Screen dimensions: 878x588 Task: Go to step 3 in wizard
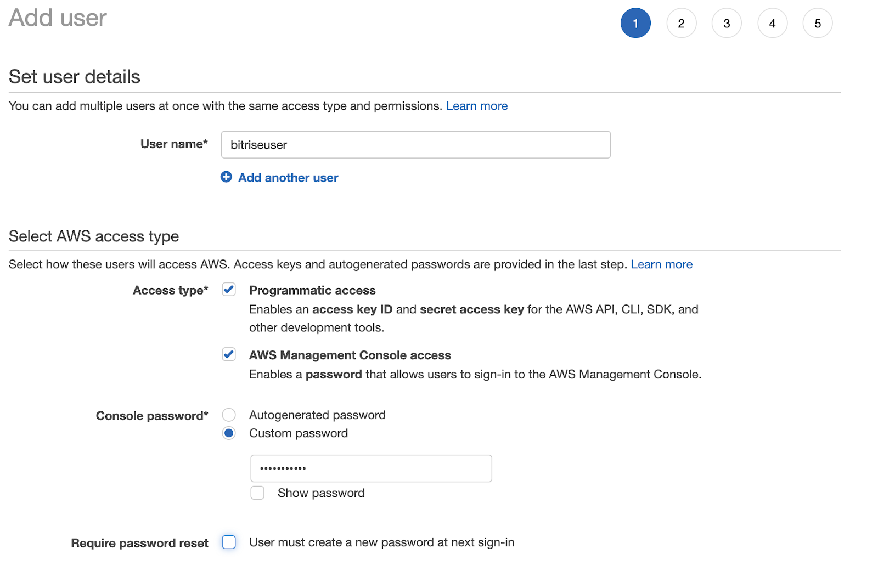727,23
